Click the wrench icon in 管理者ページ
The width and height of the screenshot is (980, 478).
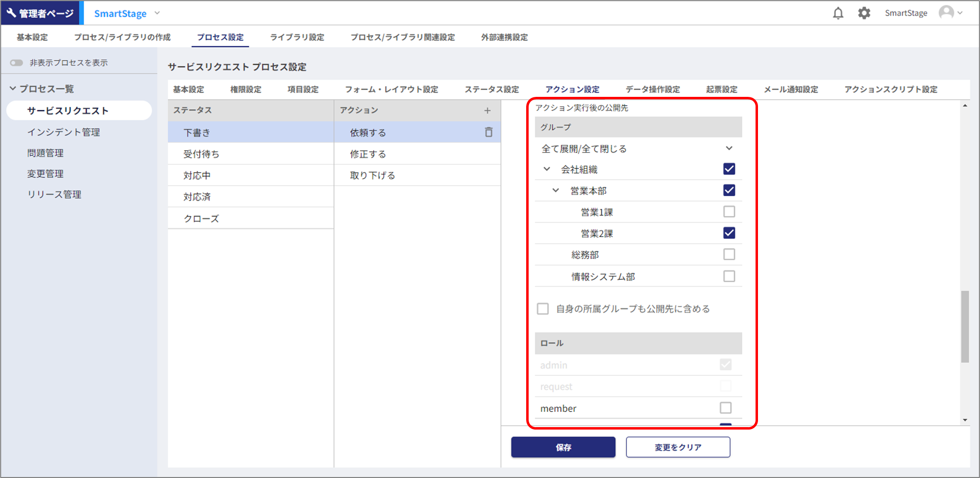[x=11, y=13]
